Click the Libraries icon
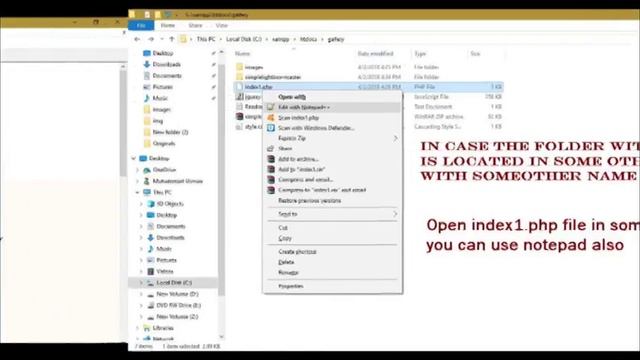The width and height of the screenshot is (640, 360). click(147, 328)
